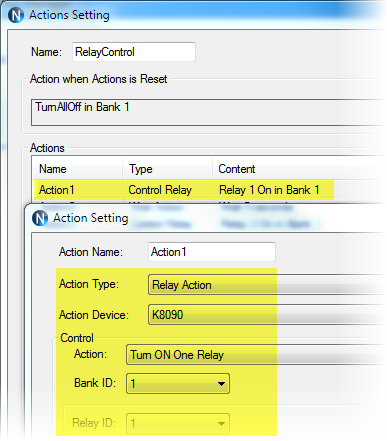Screen dimensions: 387x441
Task: Click the Name column header in Actions list
Action: click(77, 169)
